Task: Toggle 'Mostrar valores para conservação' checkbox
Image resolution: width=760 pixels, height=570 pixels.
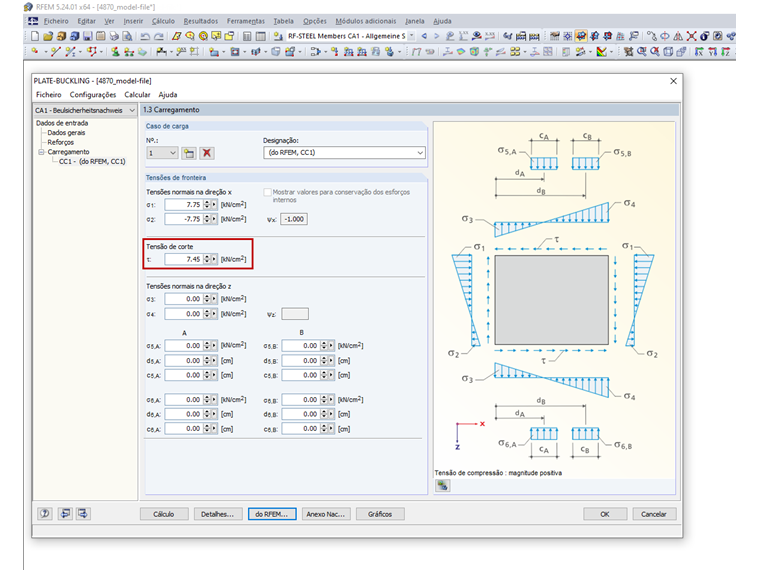Action: tap(267, 192)
